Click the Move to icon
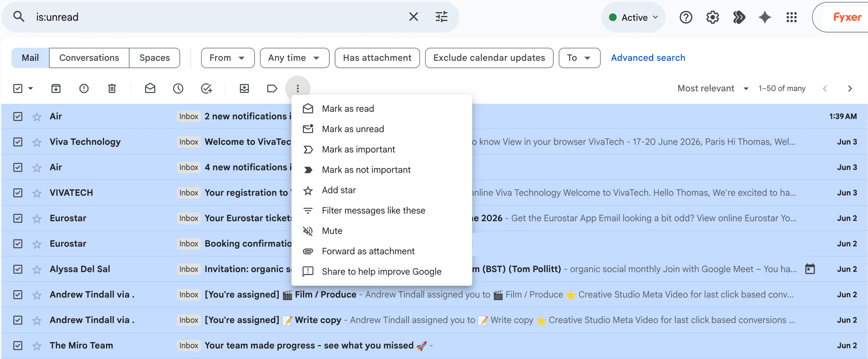Viewport: 868px width, 359px height. coord(244,88)
